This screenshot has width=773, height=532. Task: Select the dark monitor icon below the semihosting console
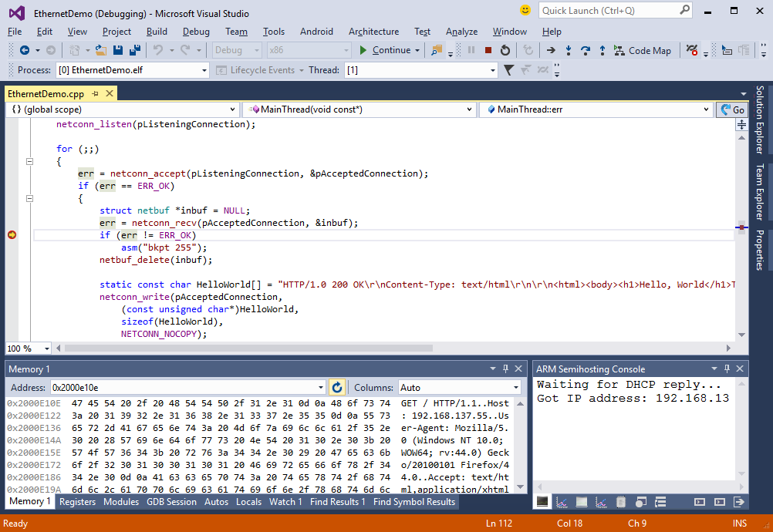pos(542,502)
